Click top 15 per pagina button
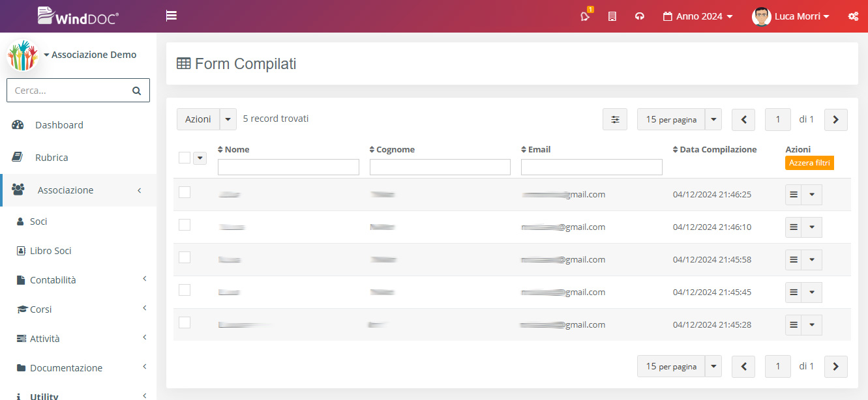 pos(671,119)
